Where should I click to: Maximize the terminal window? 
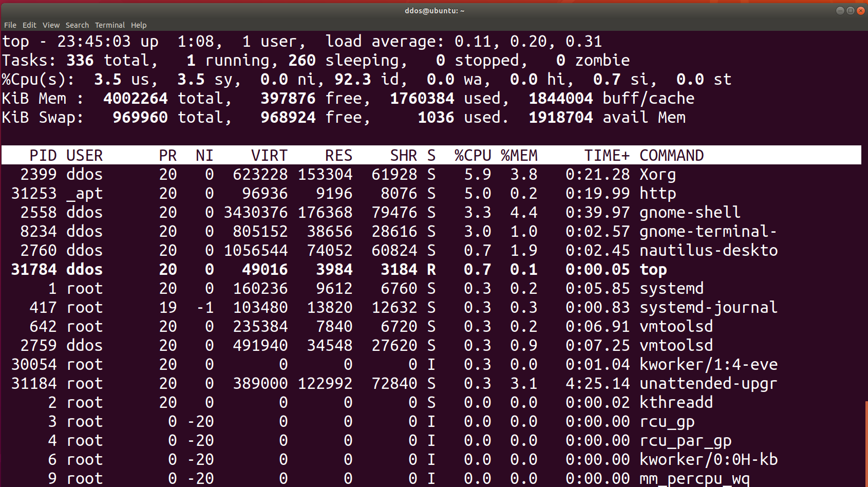(x=851, y=10)
